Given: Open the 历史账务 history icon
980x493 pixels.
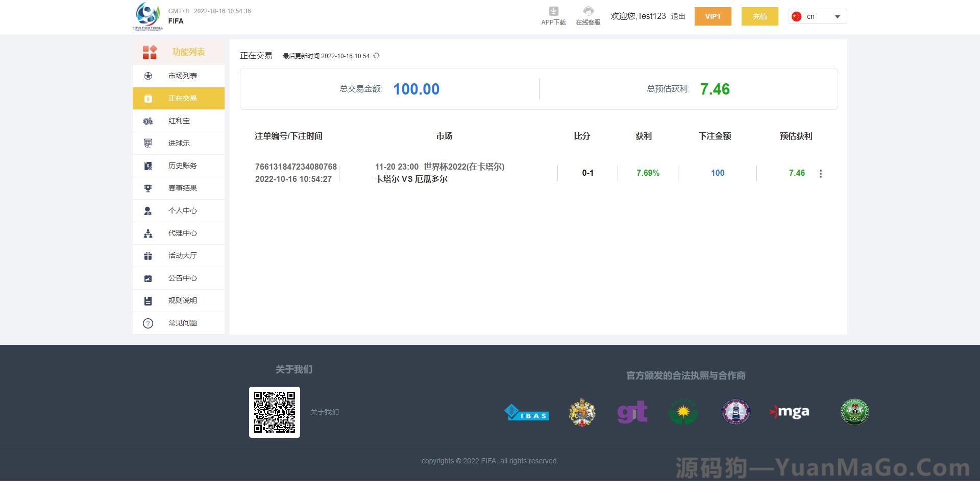Looking at the screenshot, I should [148, 166].
